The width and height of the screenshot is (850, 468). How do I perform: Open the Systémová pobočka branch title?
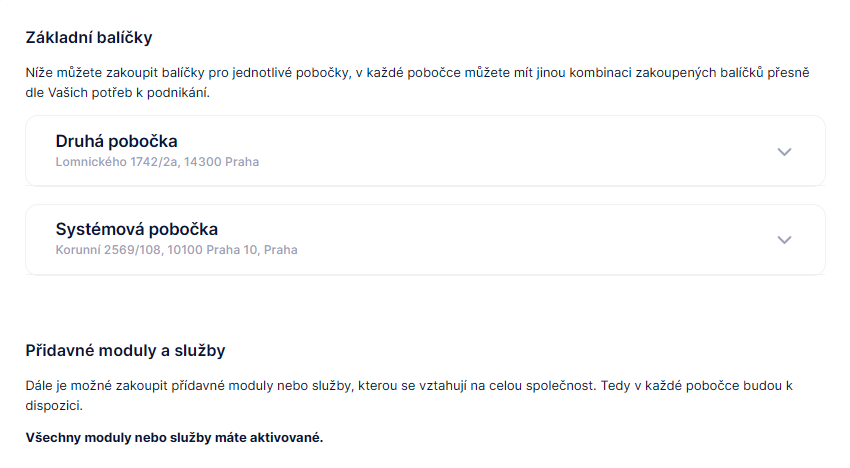coord(136,229)
